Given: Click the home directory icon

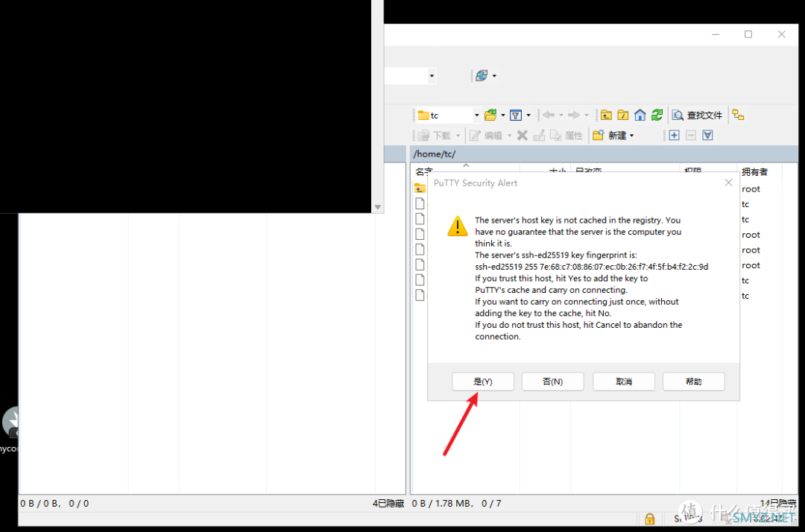Looking at the screenshot, I should click(x=640, y=115).
